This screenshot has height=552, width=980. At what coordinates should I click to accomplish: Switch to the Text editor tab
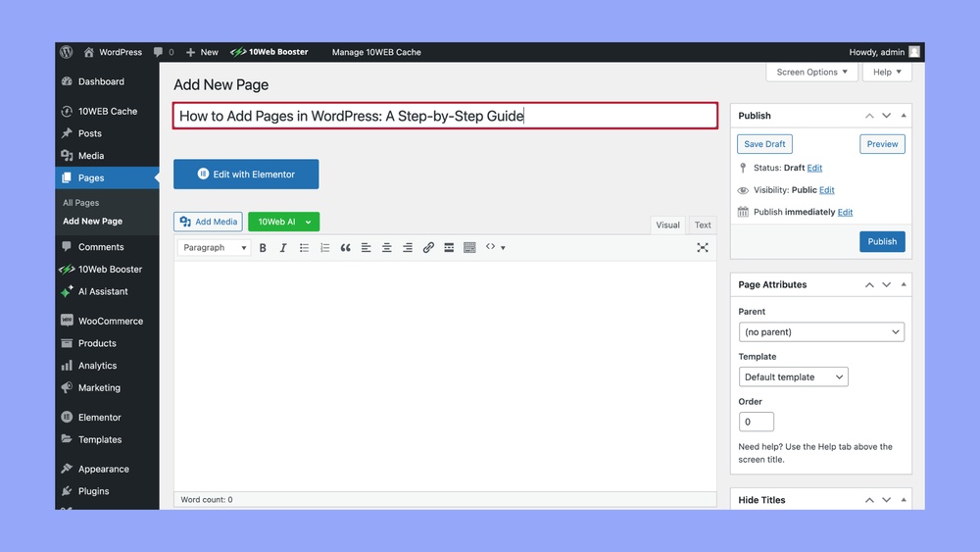click(703, 226)
